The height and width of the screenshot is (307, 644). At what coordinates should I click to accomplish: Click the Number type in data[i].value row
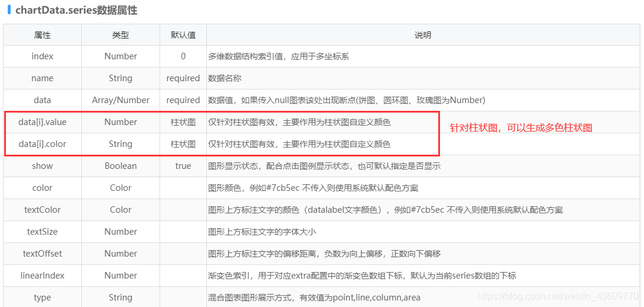[120, 122]
